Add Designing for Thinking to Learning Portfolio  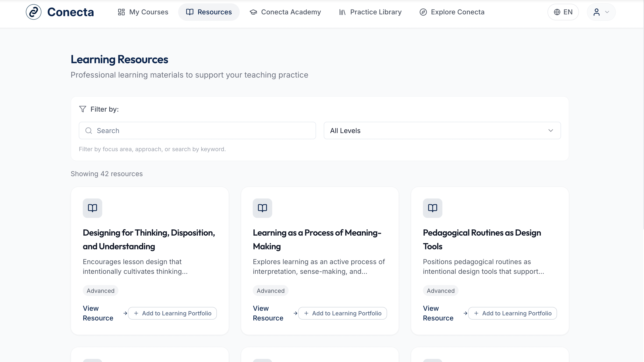172,313
